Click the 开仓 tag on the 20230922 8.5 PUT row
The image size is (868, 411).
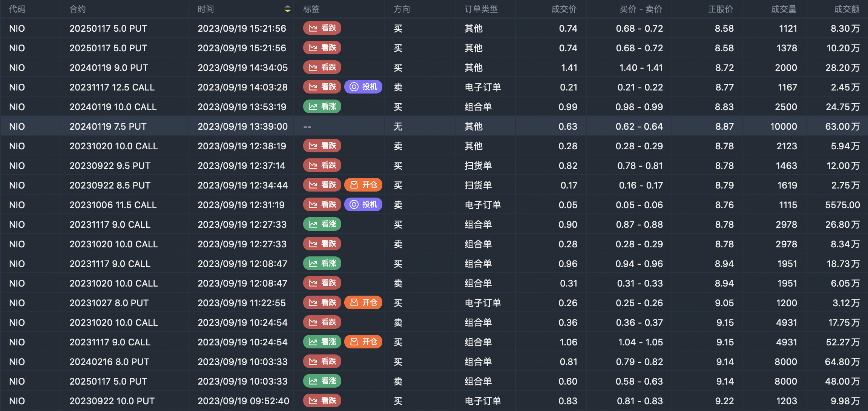tap(363, 185)
